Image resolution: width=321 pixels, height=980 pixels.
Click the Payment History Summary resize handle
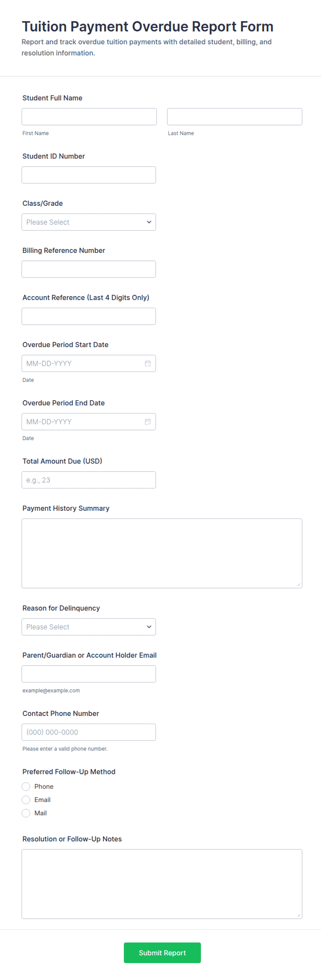coord(299,584)
